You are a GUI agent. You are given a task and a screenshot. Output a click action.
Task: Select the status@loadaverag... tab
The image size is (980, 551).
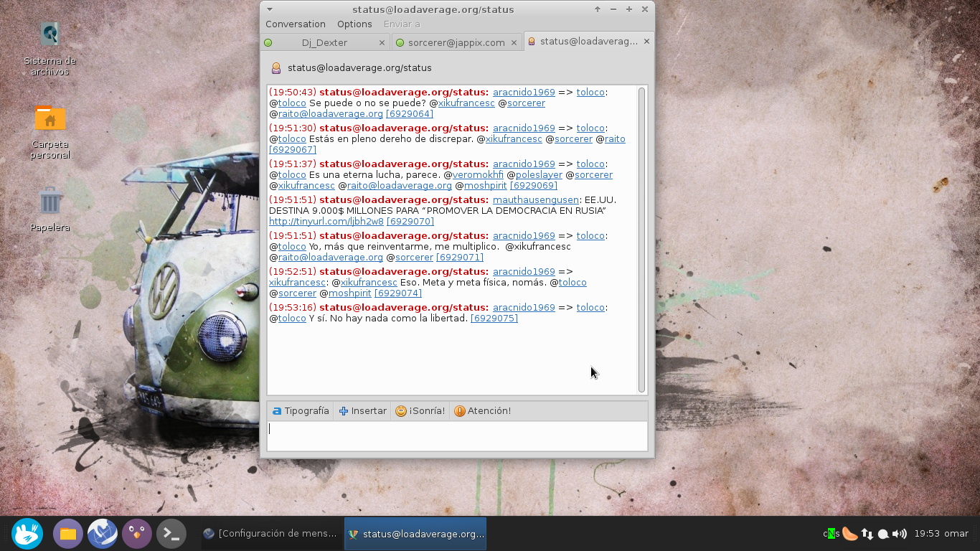tap(588, 42)
